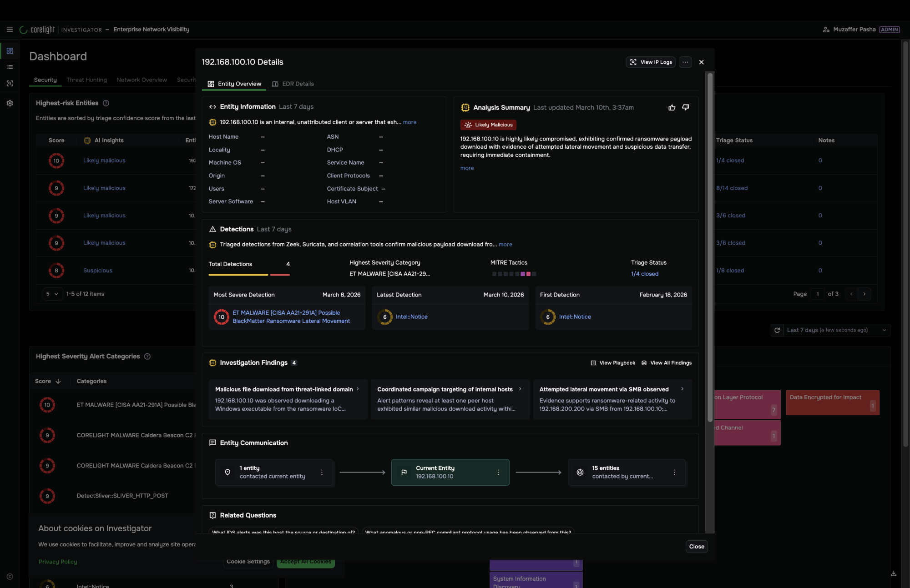The height and width of the screenshot is (588, 910).
Task: Click the download icon at bottom right
Action: point(894,573)
